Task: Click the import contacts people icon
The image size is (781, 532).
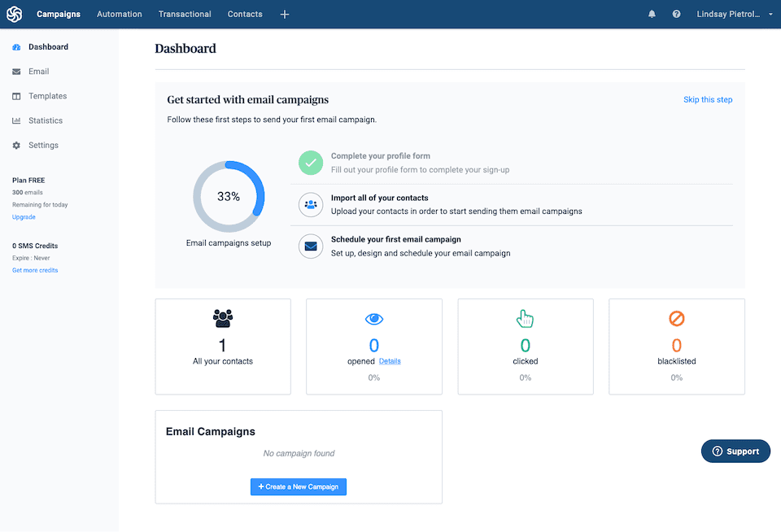Action: point(311,204)
